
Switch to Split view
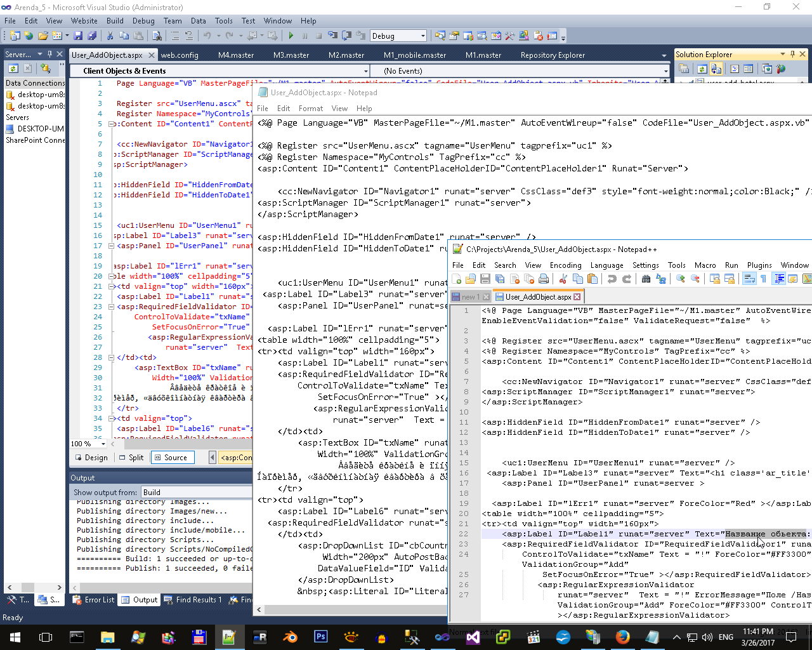click(131, 458)
